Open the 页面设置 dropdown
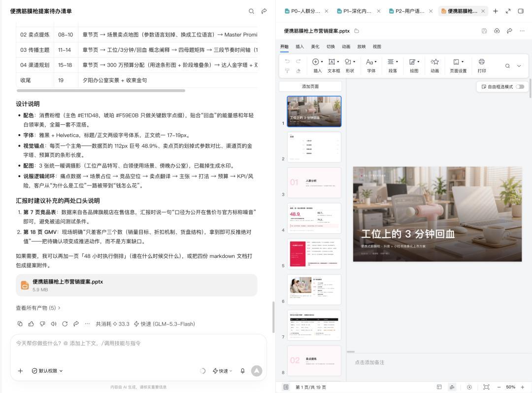Viewport: 532px width, 393px height. (x=458, y=66)
